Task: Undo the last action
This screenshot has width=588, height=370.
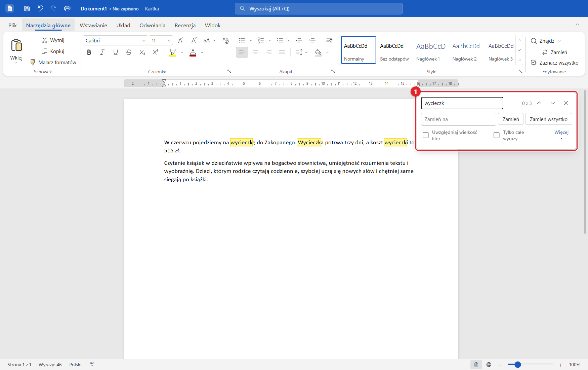Action: (40, 8)
